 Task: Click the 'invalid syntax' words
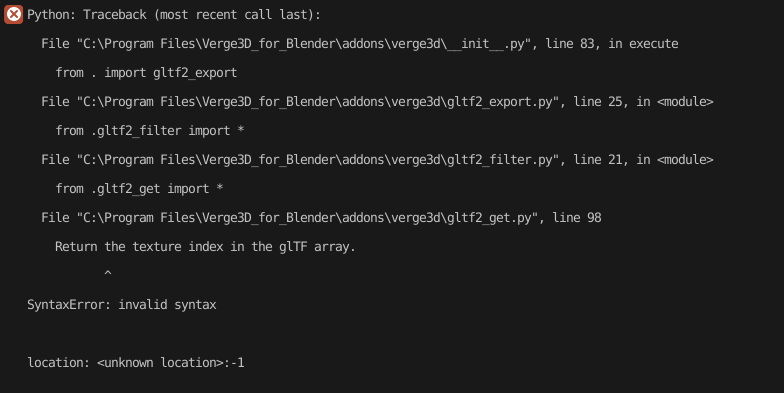167,305
